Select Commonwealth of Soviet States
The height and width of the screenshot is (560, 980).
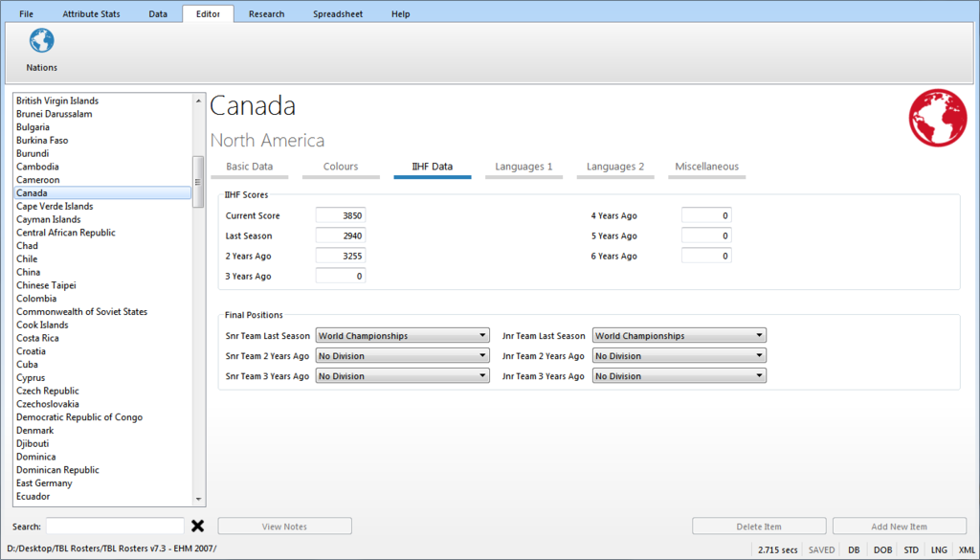click(102, 311)
